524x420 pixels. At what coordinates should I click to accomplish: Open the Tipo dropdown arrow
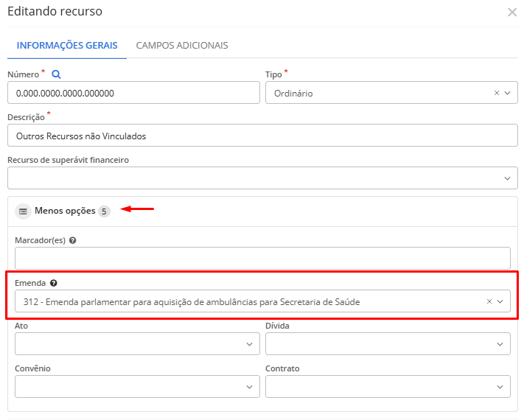click(507, 94)
